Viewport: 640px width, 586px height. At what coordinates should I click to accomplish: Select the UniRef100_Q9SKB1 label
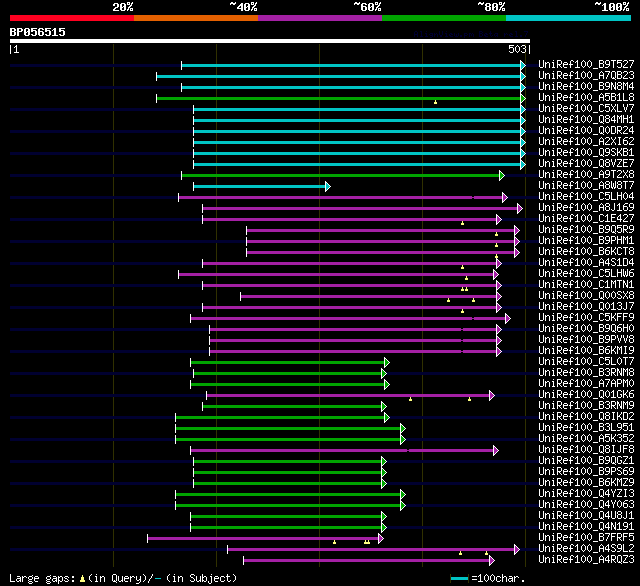[x=586, y=152]
